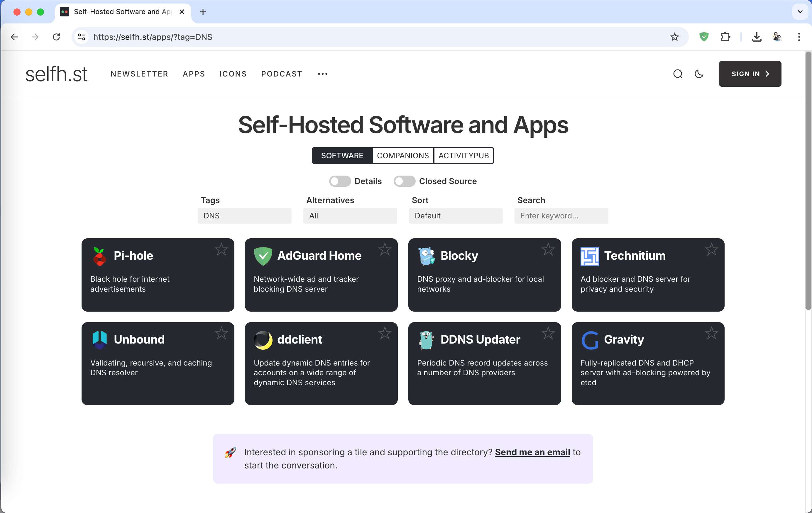
Task: Follow the Send me an email link
Action: click(532, 452)
